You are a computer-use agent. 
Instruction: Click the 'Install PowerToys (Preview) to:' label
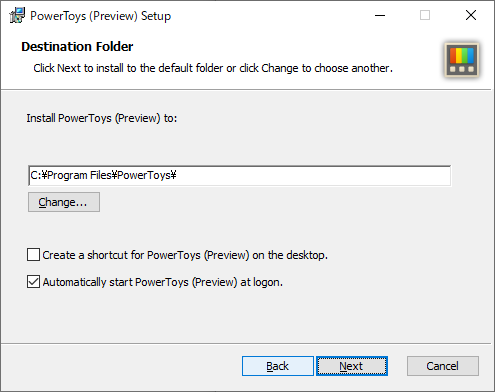(102, 118)
